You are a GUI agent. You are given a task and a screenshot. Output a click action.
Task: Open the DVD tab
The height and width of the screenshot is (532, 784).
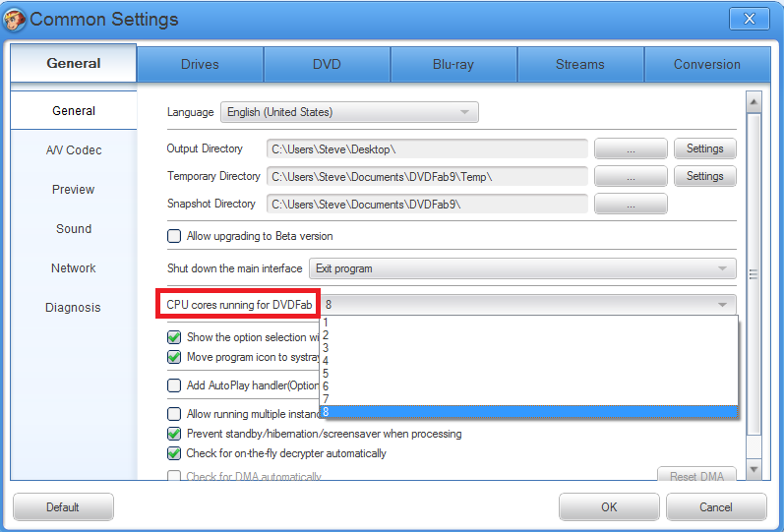[327, 65]
